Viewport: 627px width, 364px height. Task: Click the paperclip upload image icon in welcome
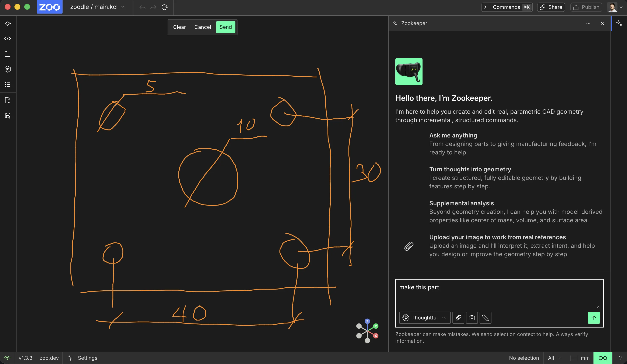409,246
